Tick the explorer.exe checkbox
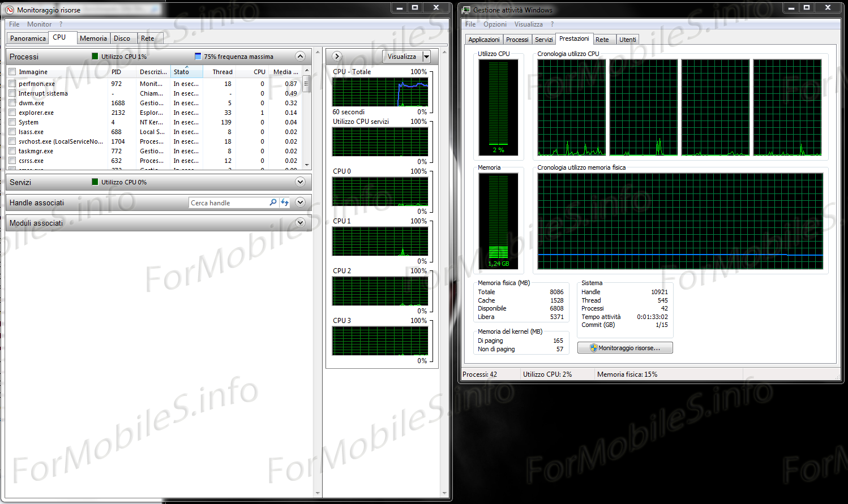Image resolution: width=848 pixels, height=504 pixels. [x=12, y=113]
